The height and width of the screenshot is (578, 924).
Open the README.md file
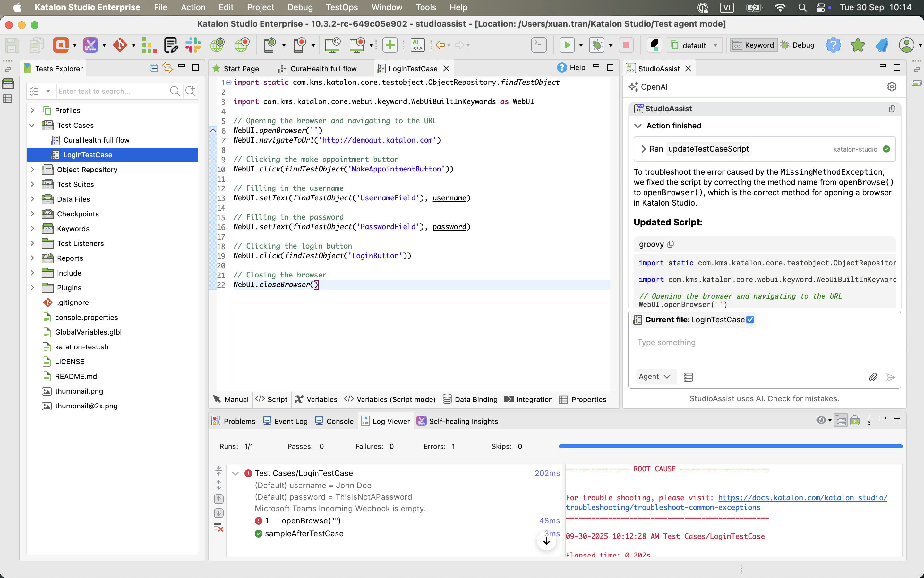[x=76, y=376]
